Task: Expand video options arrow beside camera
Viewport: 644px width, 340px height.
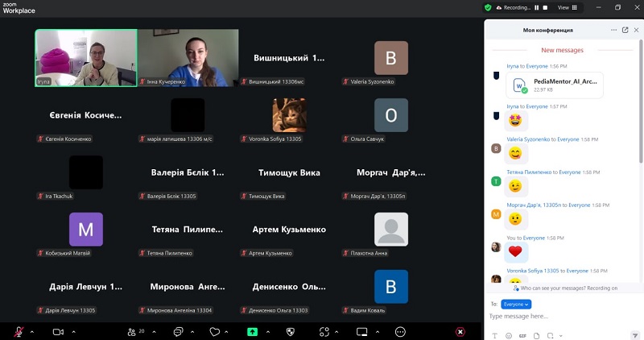Action: click(x=72, y=331)
